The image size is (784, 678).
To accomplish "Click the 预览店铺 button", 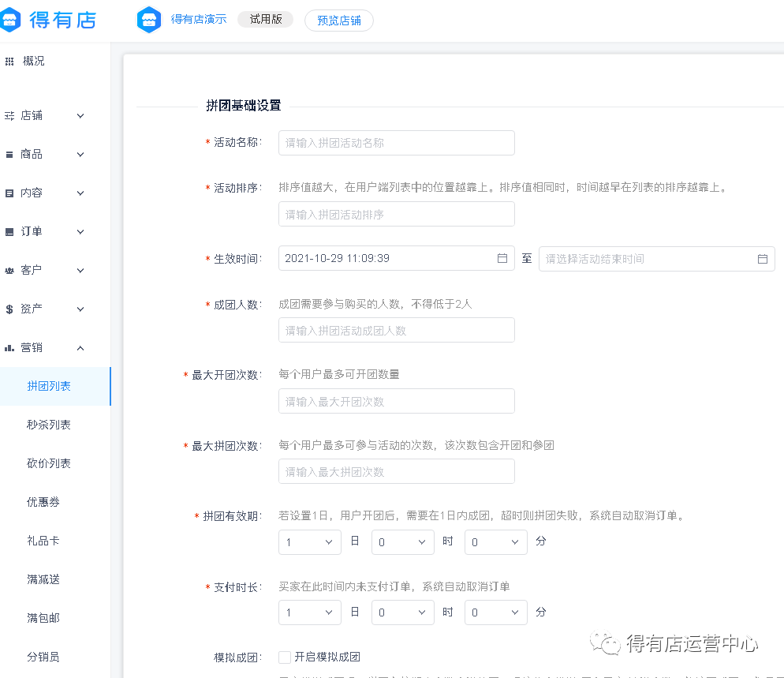I will pyautogui.click(x=339, y=21).
